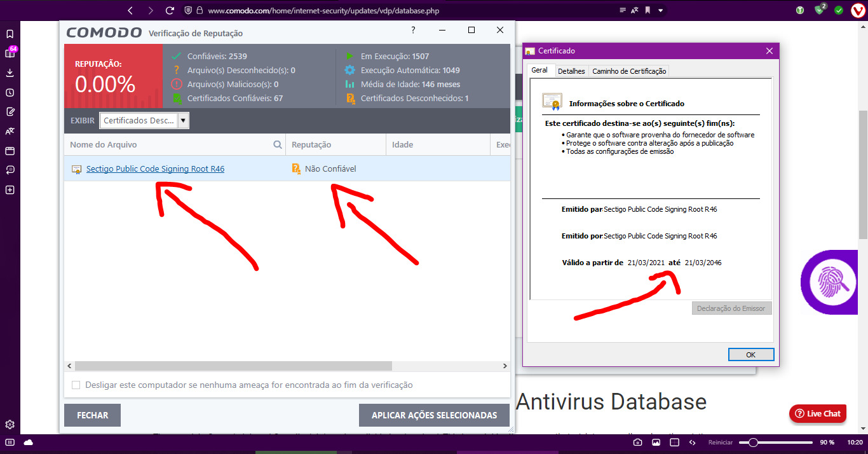The width and height of the screenshot is (868, 454).
Task: Open Reader View from address bar
Action: [x=623, y=10]
